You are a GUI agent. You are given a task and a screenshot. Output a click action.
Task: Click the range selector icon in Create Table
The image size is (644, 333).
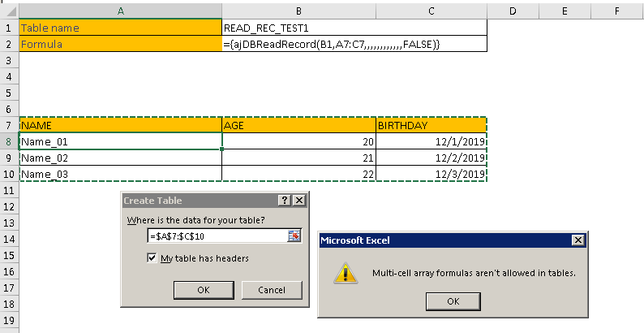tap(294, 236)
